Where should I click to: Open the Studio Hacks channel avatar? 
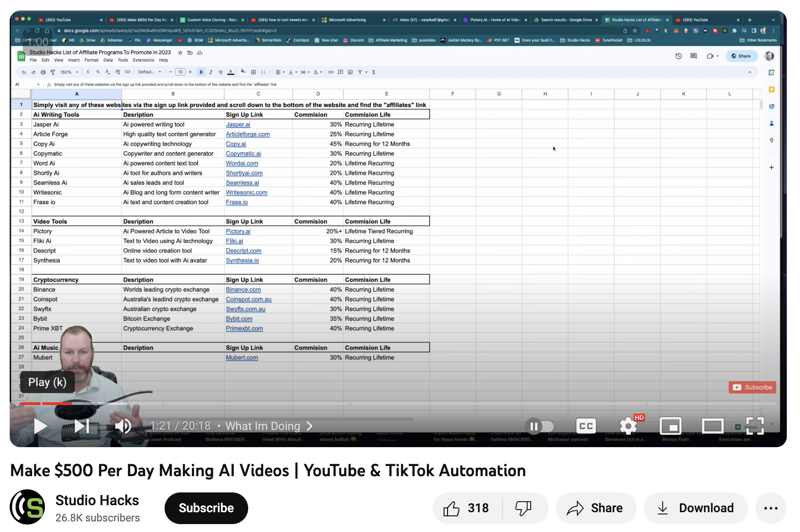click(x=27, y=507)
